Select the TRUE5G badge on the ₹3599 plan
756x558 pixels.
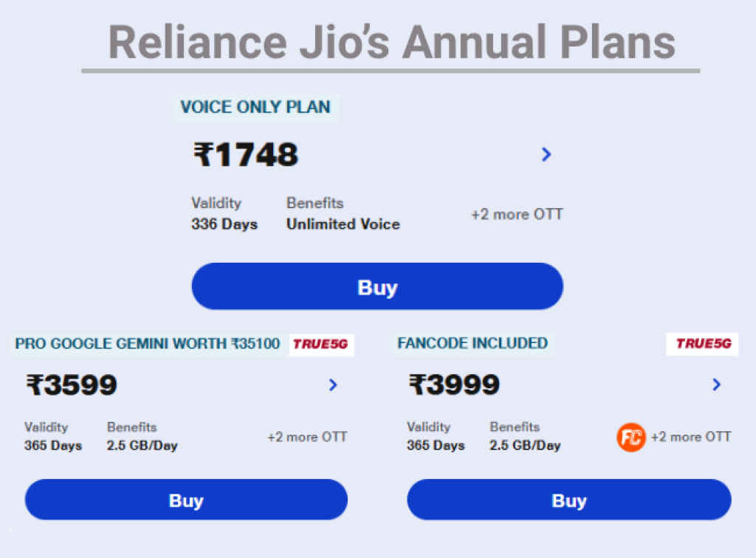(321, 344)
